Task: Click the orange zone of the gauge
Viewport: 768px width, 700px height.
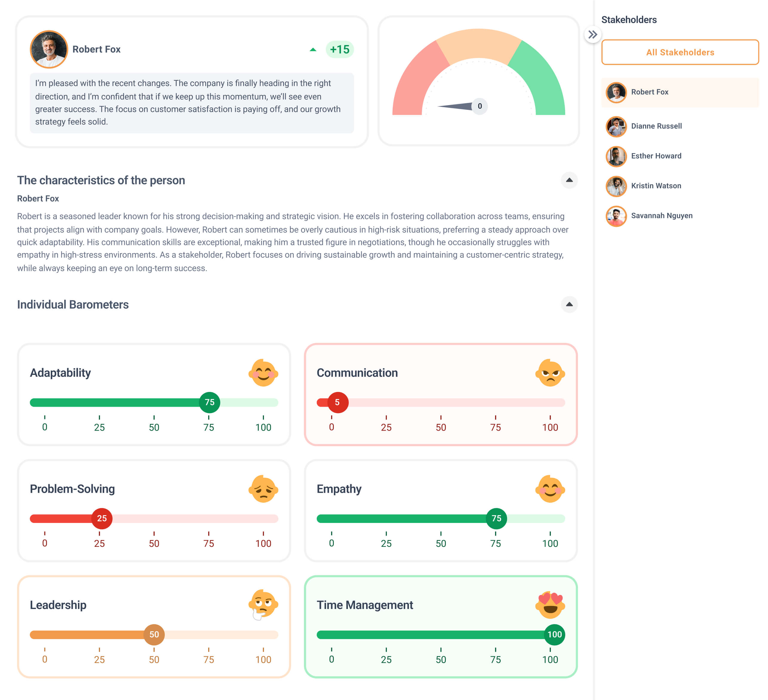Action: (478, 44)
